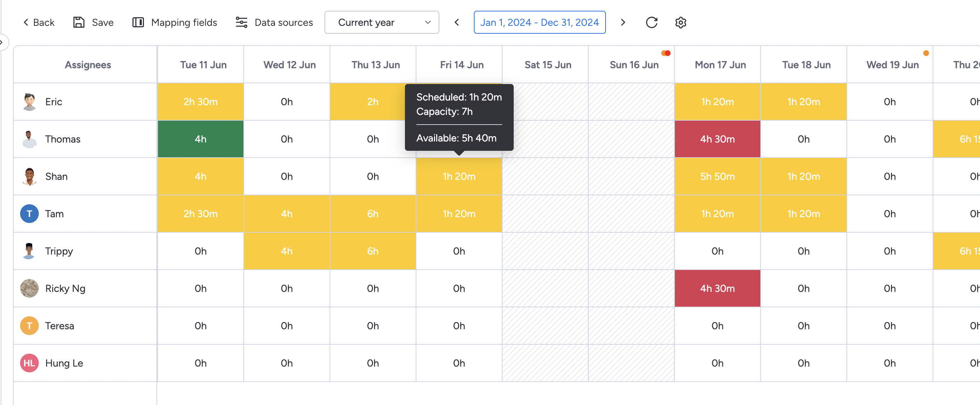Navigate to previous period with left arrow
The image size is (980, 405).
click(456, 22)
